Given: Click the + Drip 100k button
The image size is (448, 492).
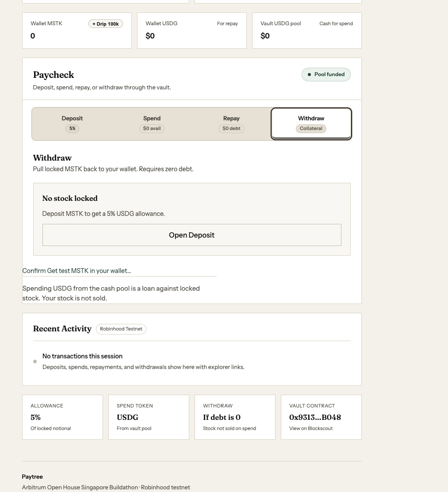Looking at the screenshot, I should pyautogui.click(x=105, y=24).
